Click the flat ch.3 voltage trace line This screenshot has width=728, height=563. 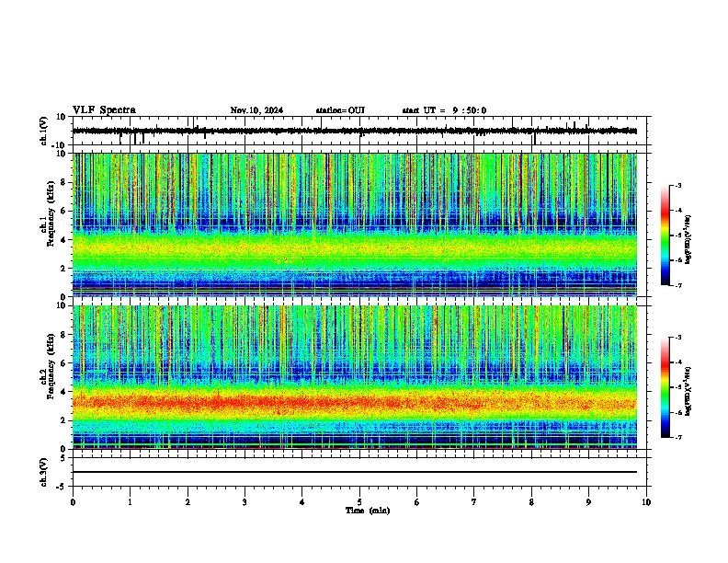355,472
